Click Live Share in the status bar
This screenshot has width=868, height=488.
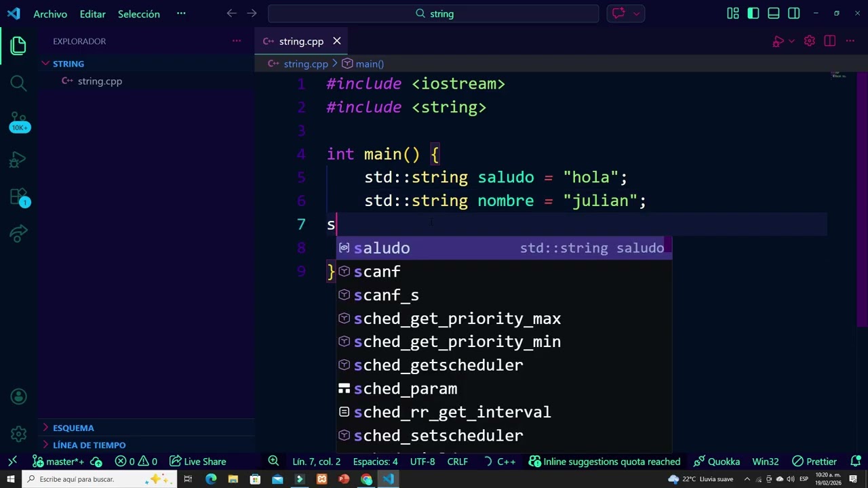pos(198,462)
